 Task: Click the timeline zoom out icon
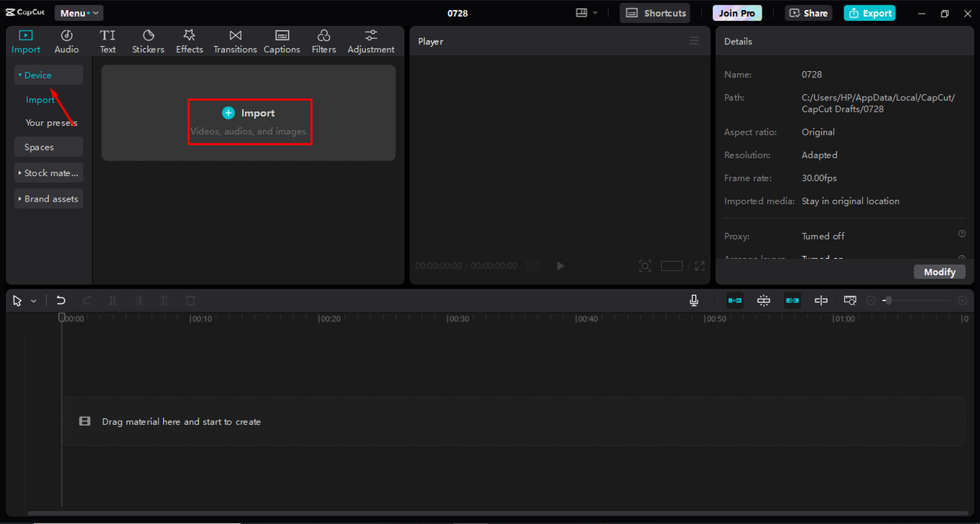(871, 301)
